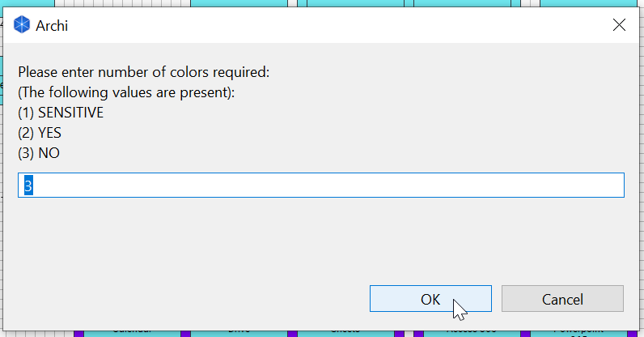Select the Calendar diagram element
The width and height of the screenshot is (644, 337).
point(132,331)
